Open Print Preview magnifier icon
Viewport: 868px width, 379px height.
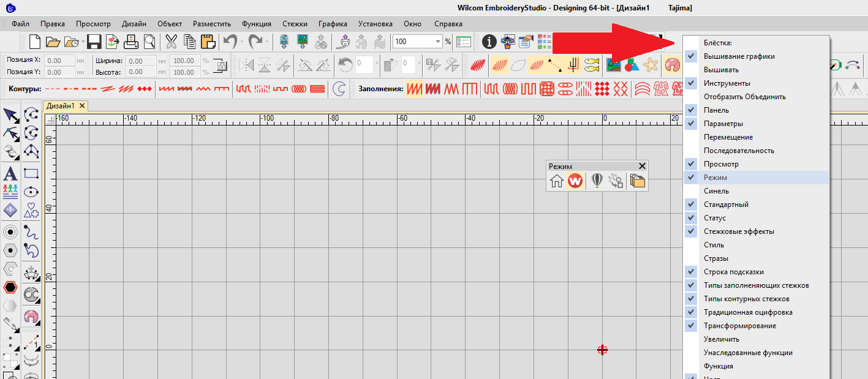pos(149,42)
